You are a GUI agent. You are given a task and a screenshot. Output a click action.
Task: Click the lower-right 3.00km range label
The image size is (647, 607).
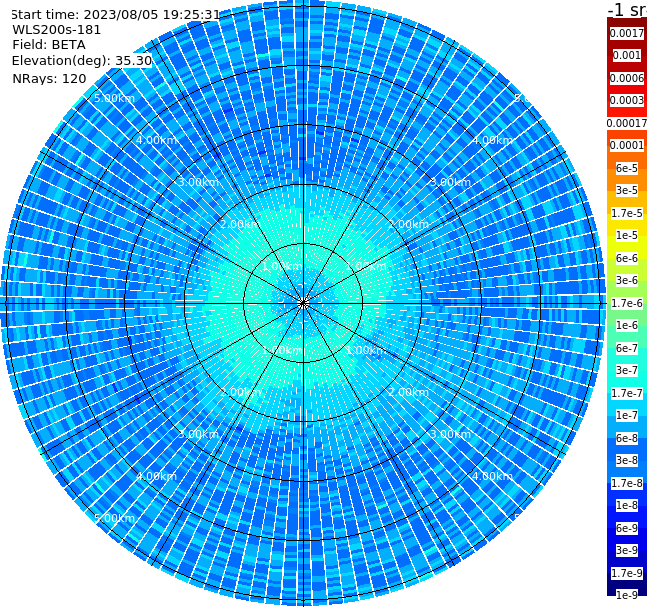point(450,434)
